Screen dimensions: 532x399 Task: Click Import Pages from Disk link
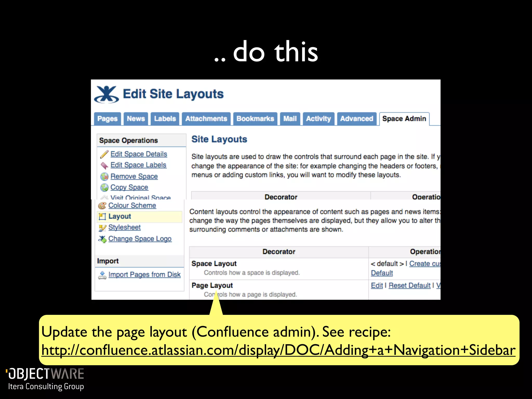144,275
